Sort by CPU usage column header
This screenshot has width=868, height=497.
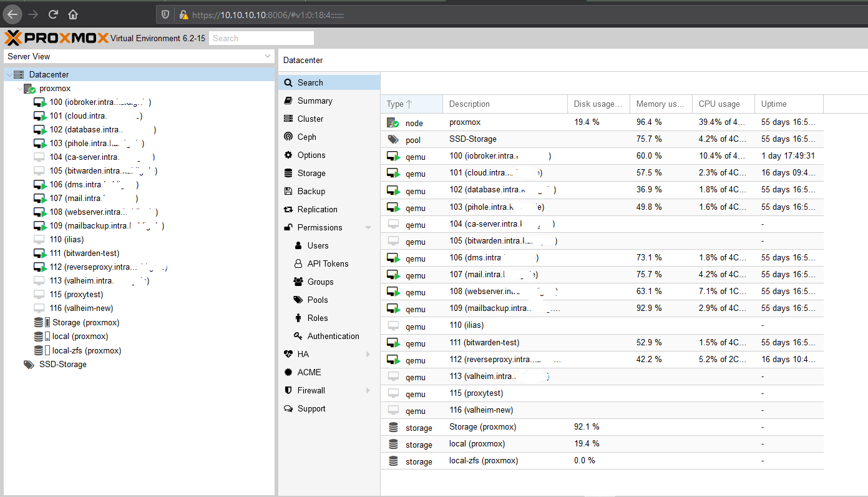pos(723,104)
